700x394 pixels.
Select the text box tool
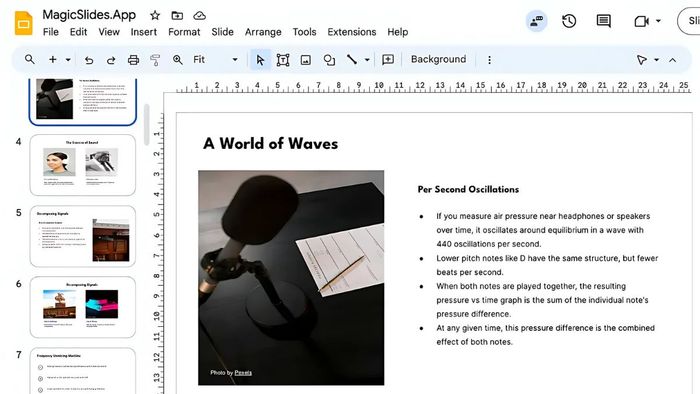[x=283, y=60]
